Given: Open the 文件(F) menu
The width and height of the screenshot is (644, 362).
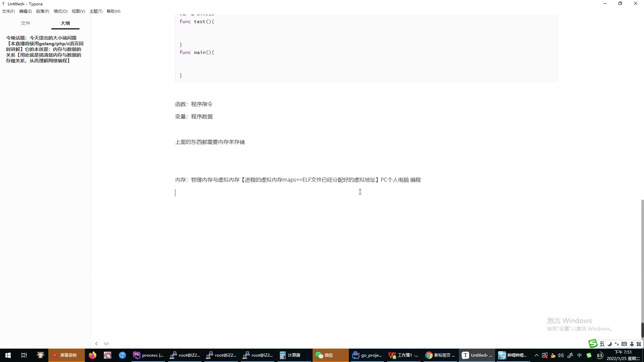Looking at the screenshot, I should [8, 11].
